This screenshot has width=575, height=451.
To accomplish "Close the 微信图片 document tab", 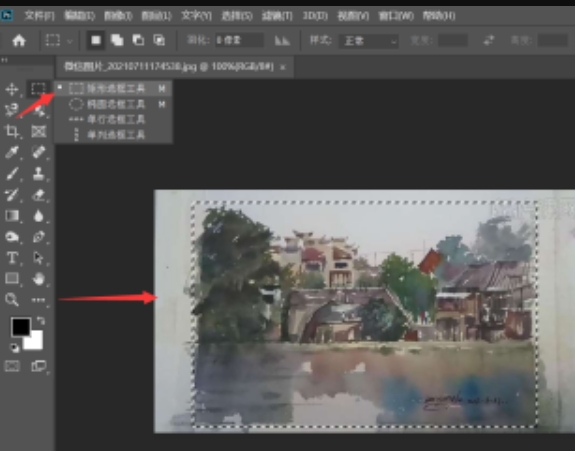I will pos(283,67).
